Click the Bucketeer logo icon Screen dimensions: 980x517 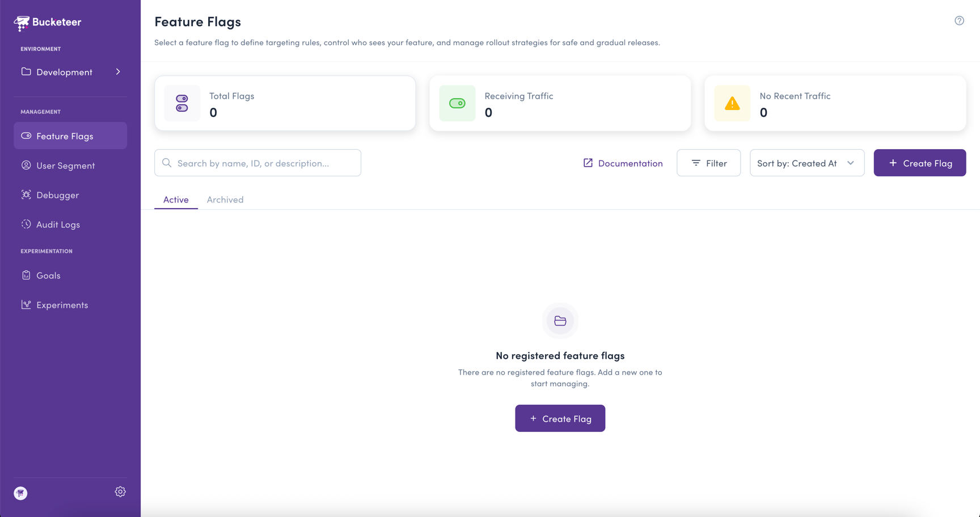coord(22,23)
